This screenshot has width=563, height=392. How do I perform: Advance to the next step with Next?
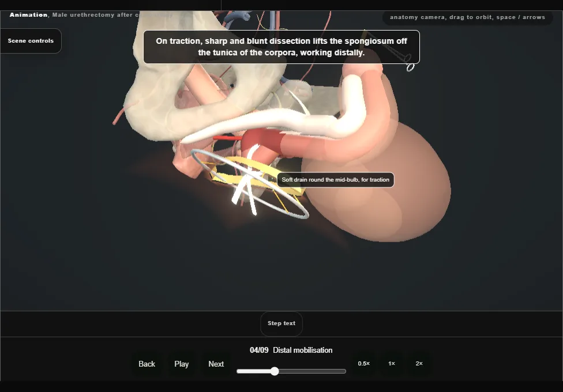[216, 364]
